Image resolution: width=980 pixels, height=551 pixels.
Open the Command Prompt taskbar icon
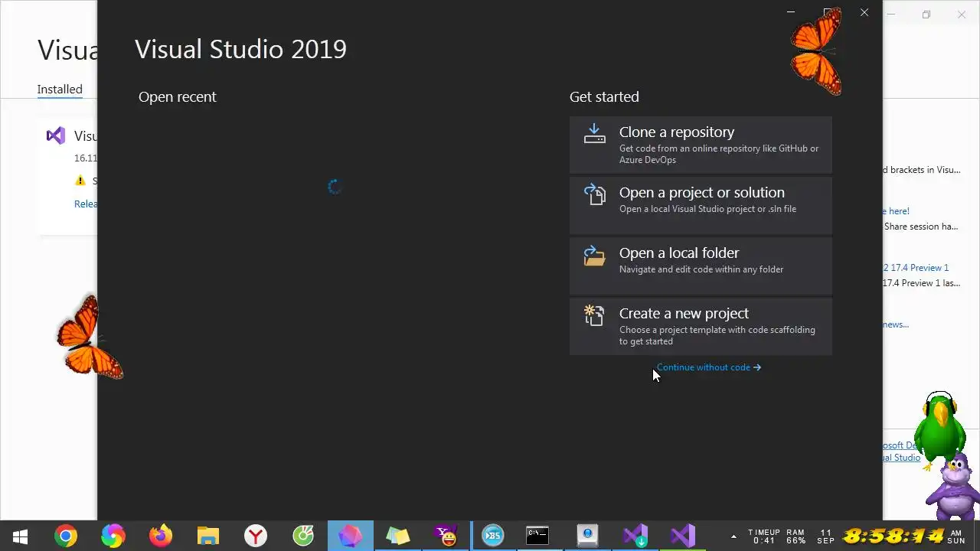(x=537, y=536)
